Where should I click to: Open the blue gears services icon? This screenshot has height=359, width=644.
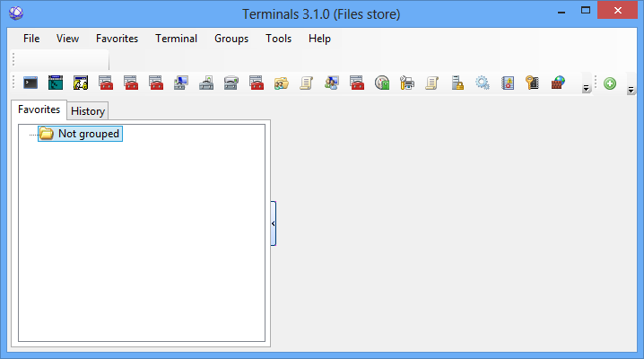pos(483,83)
